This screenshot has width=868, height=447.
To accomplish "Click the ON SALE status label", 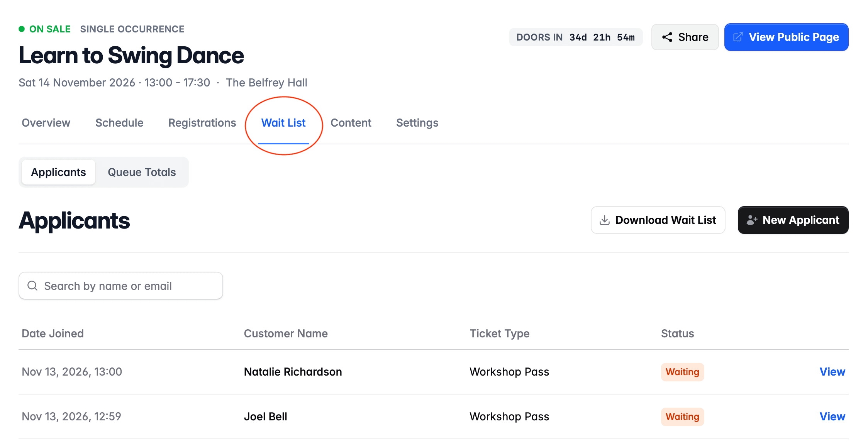I will click(50, 29).
